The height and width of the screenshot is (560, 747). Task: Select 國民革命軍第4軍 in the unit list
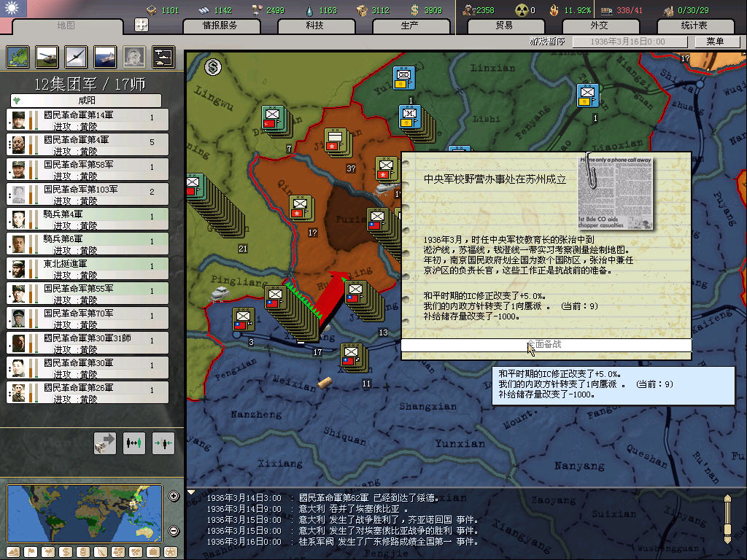[88, 145]
